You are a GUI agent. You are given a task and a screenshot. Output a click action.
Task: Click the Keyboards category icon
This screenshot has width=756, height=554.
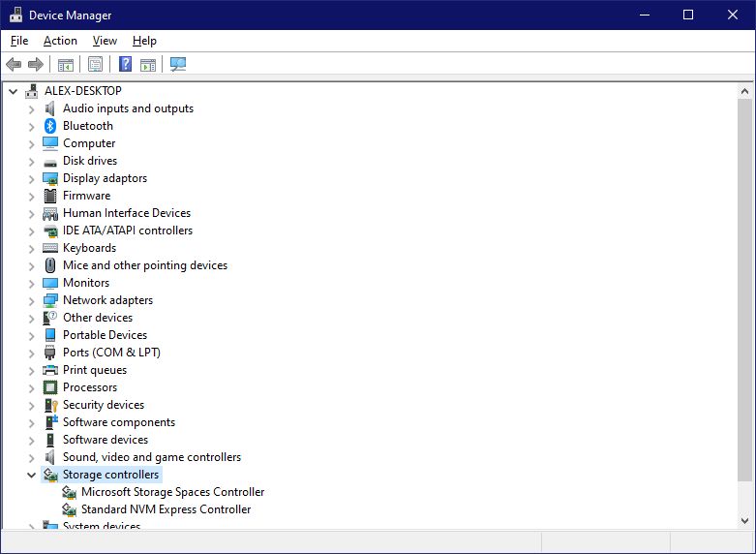tap(50, 248)
